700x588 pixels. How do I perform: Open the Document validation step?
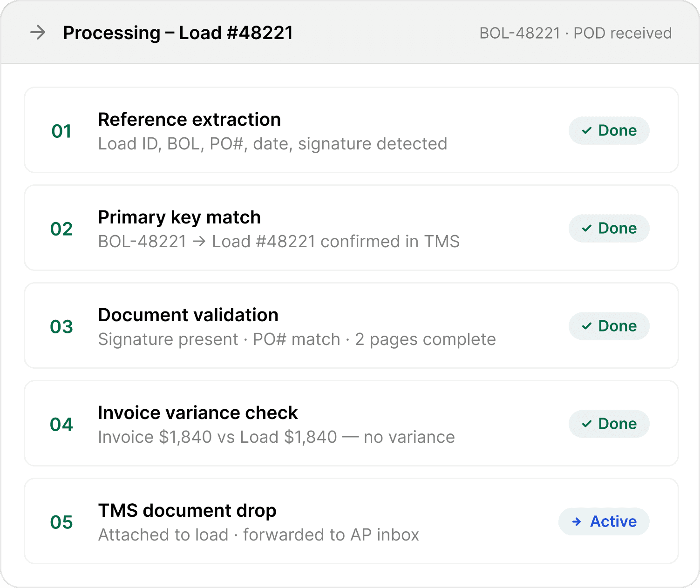pyautogui.click(x=188, y=315)
